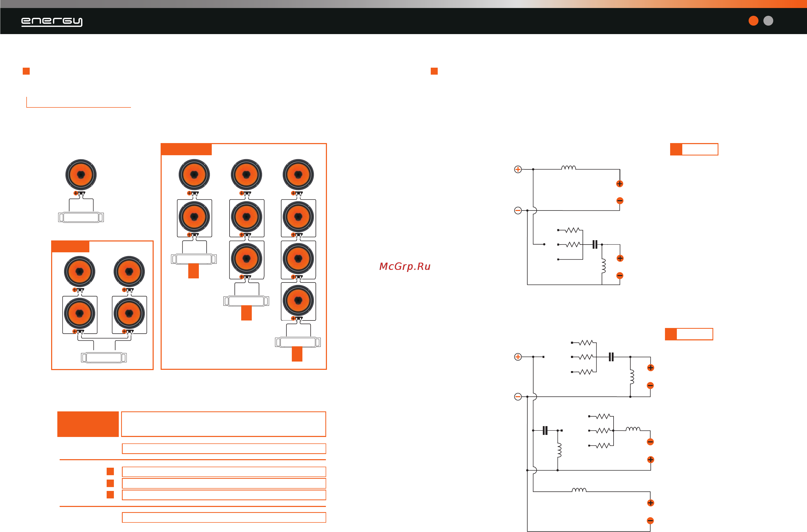Click the amplifier under the standalone single speaker

point(81,217)
